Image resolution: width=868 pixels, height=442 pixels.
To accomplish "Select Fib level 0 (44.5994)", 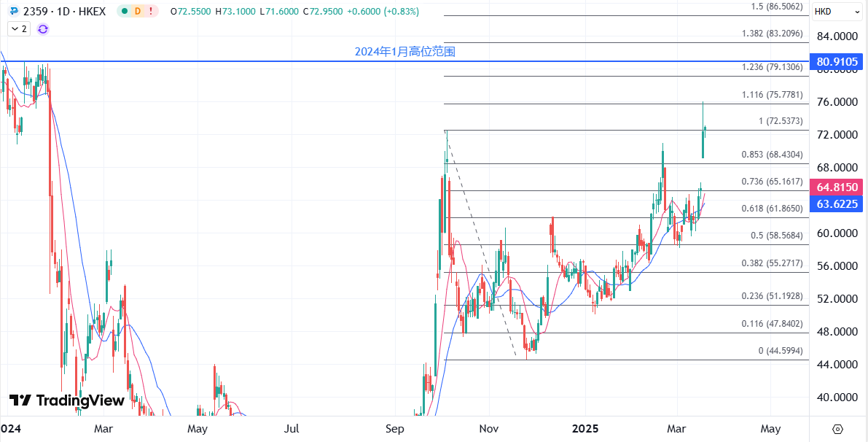I will coord(781,351).
